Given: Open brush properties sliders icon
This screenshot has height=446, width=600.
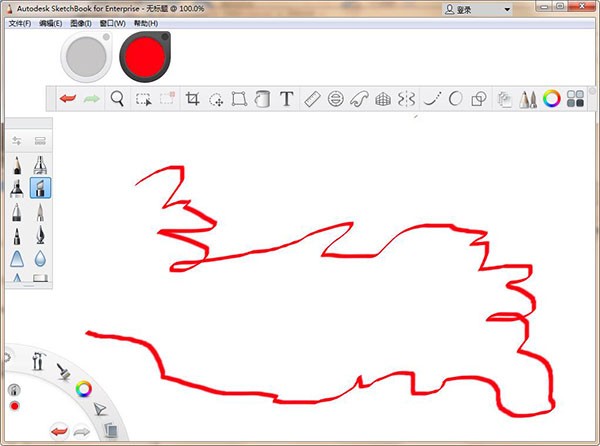Looking at the screenshot, I should coord(17,141).
